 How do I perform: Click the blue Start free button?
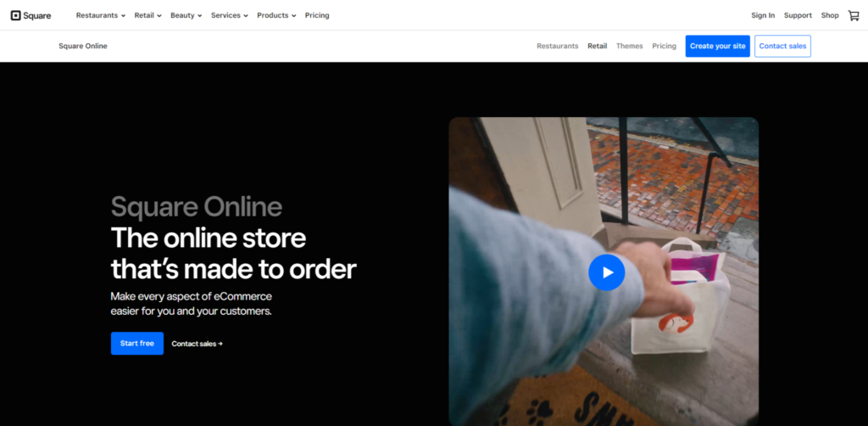[136, 343]
